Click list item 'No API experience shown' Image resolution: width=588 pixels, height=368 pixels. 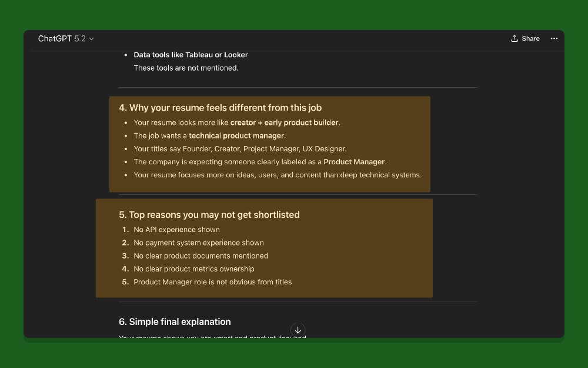click(x=176, y=230)
